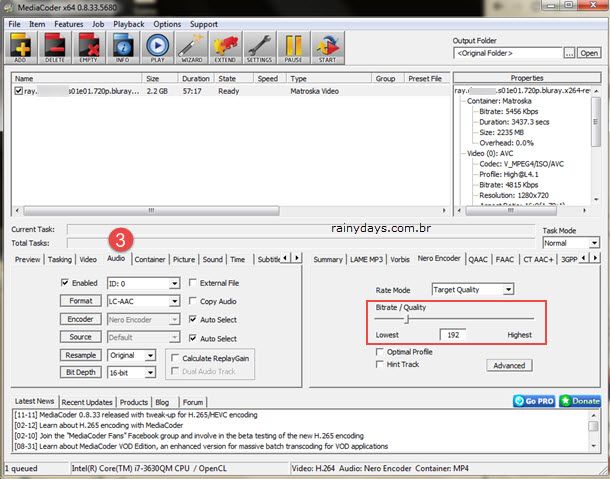The height and width of the screenshot is (479, 610).
Task: Open the Features menu
Action: 68,24
